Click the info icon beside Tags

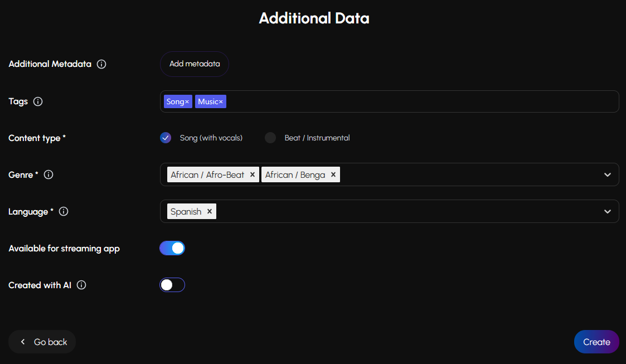(x=38, y=101)
